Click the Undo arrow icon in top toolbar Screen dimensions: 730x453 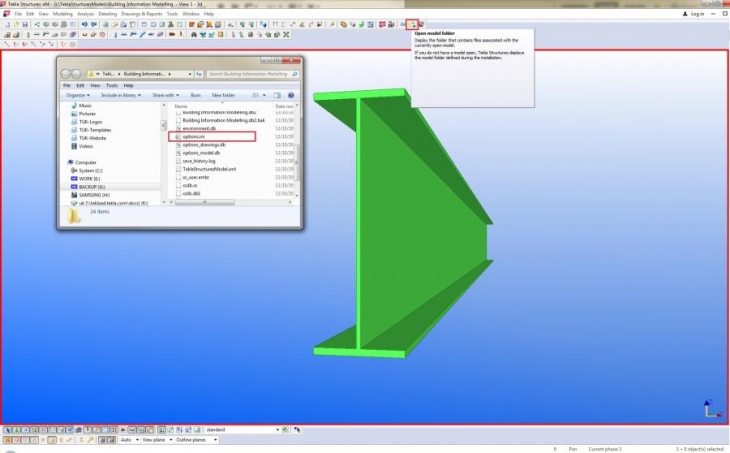(x=85, y=24)
